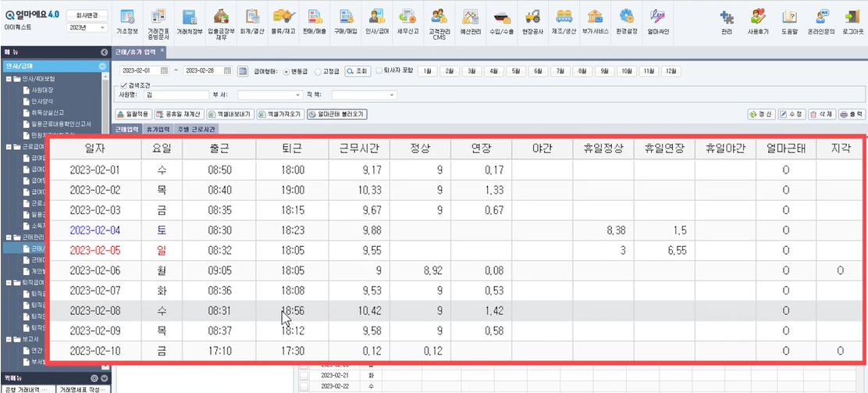Open the 회계/결산 module

pyautogui.click(x=252, y=21)
